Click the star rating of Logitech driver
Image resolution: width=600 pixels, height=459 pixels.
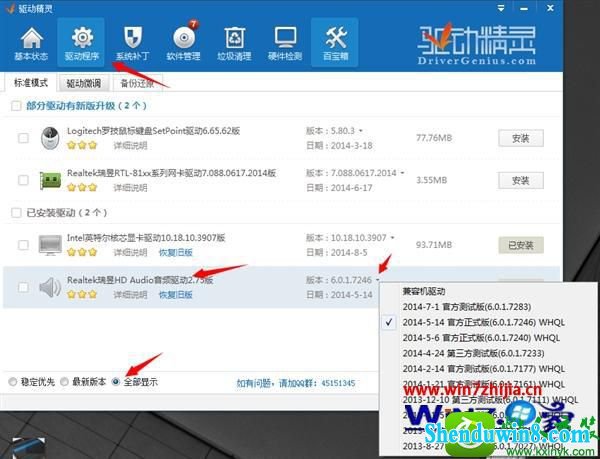click(82, 145)
